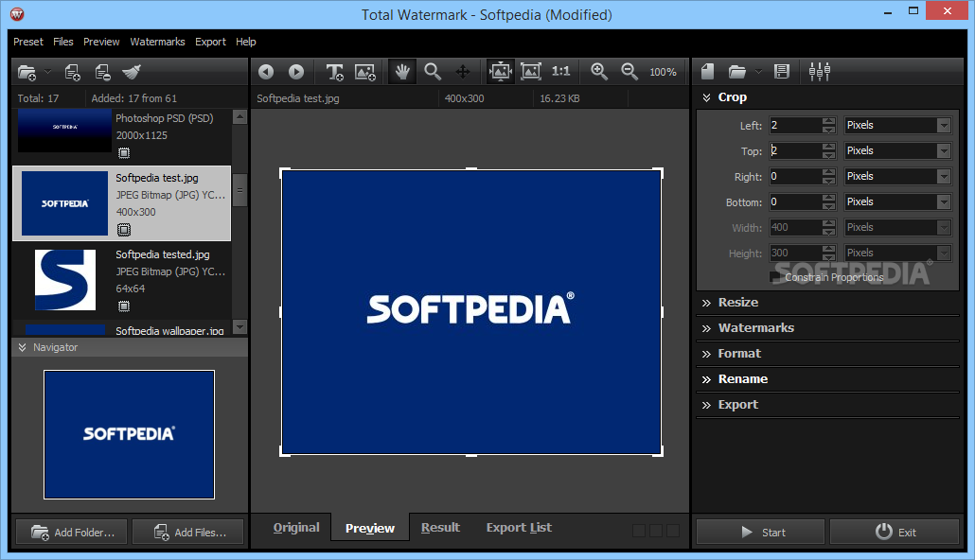
Task: Expand the Format section
Action: pos(706,355)
